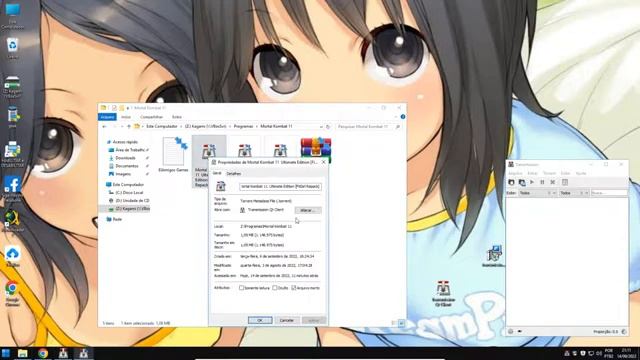
Task: Click the Transmission search filter field
Action: (x=609, y=193)
